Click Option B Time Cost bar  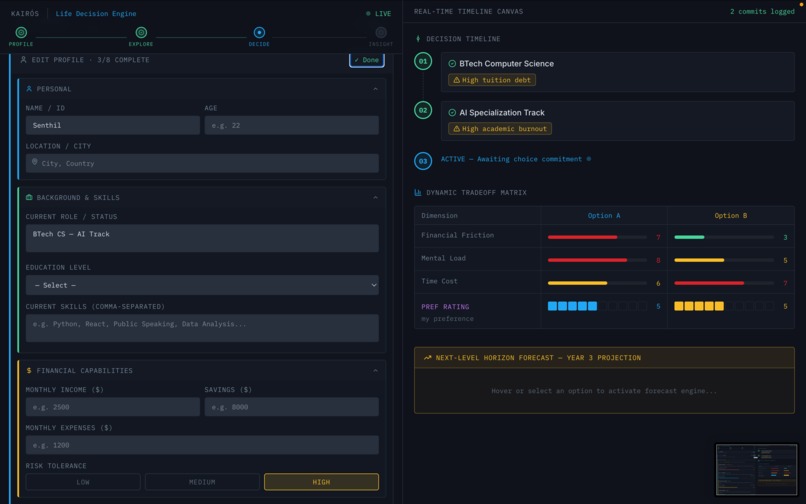(x=724, y=283)
